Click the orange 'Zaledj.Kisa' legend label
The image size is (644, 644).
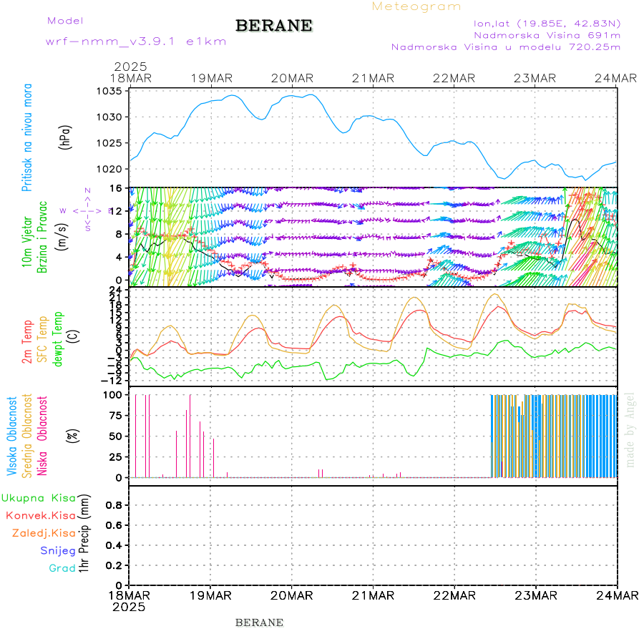44,533
